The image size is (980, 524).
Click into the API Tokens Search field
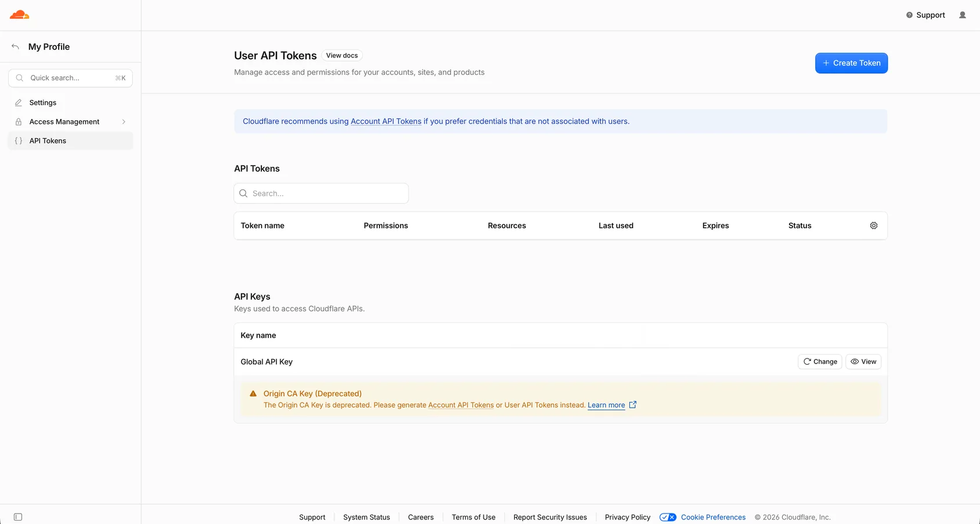(x=321, y=193)
